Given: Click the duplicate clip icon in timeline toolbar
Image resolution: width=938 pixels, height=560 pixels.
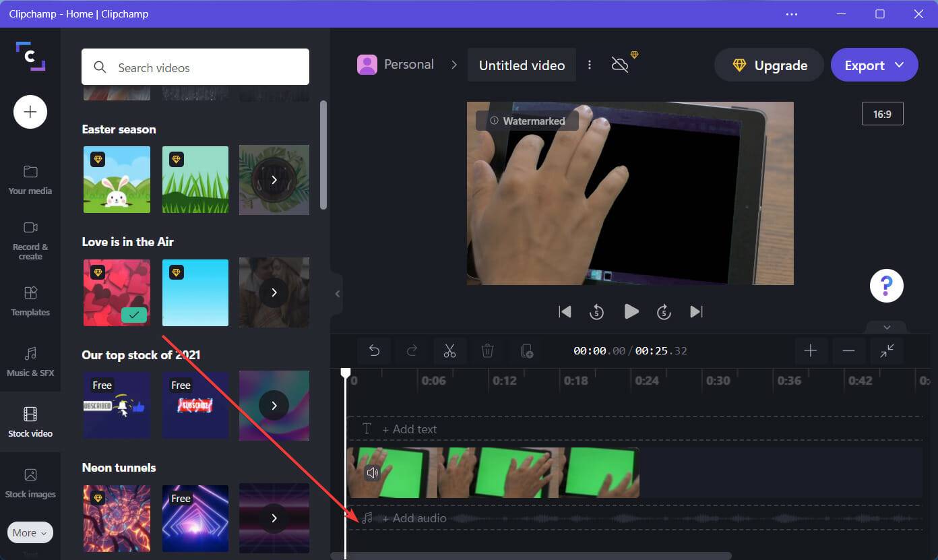Looking at the screenshot, I should [x=526, y=350].
